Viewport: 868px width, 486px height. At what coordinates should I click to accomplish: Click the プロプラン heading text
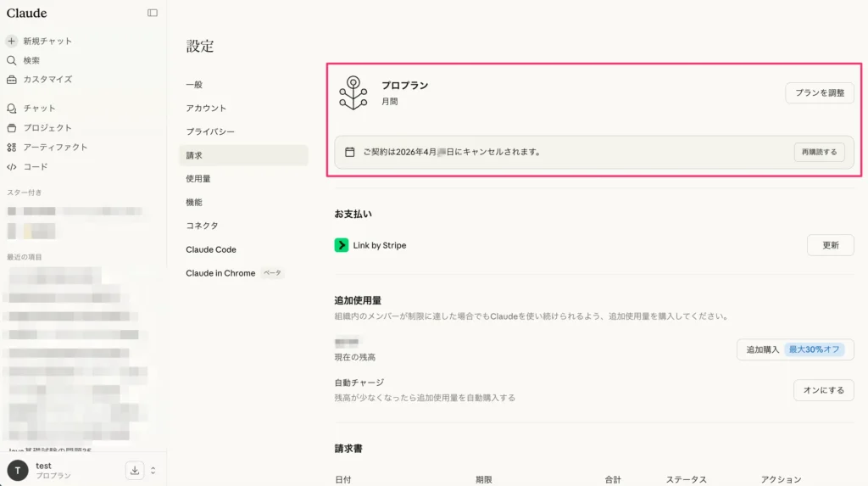(x=404, y=86)
